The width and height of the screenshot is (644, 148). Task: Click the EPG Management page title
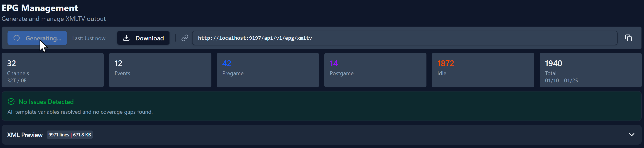click(40, 8)
